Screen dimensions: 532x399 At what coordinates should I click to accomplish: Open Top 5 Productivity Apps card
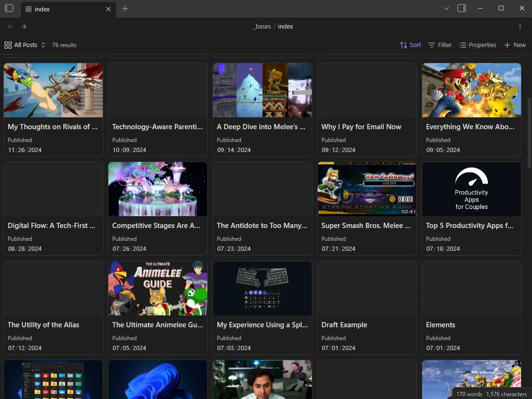471,189
